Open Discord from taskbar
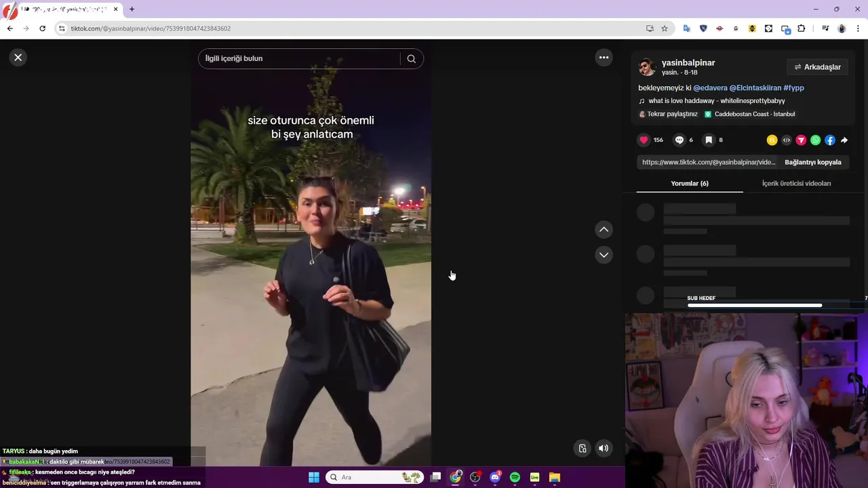Viewport: 868px width, 488px height. 495,477
